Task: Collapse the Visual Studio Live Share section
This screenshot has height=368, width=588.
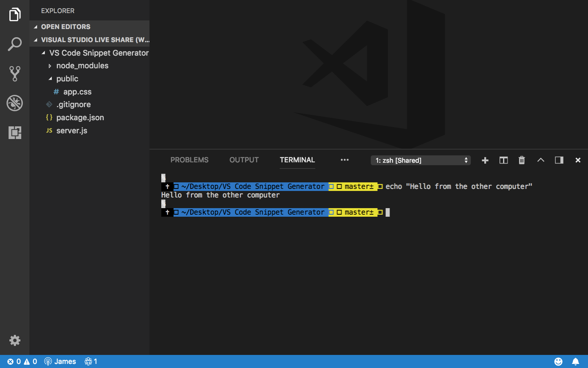Action: [x=89, y=40]
